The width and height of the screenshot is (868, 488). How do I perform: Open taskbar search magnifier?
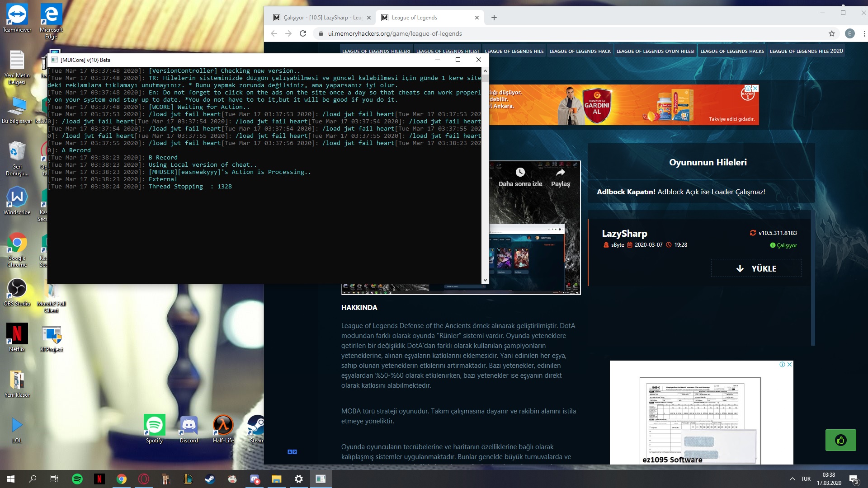pyautogui.click(x=33, y=479)
